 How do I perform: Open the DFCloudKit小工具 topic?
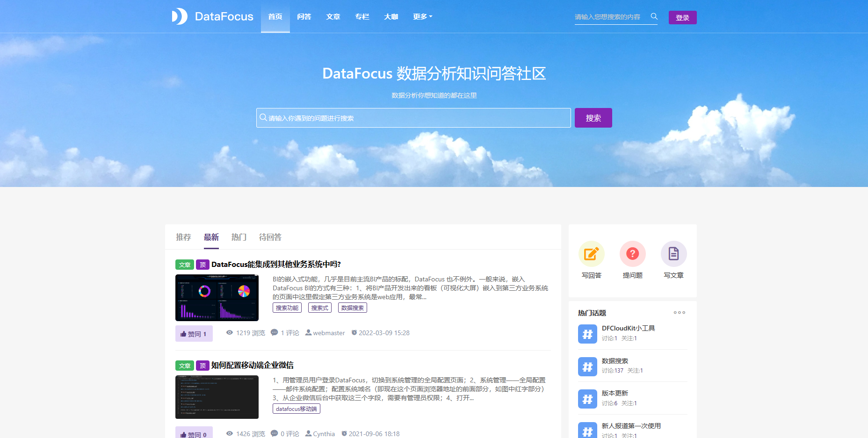[x=628, y=328]
